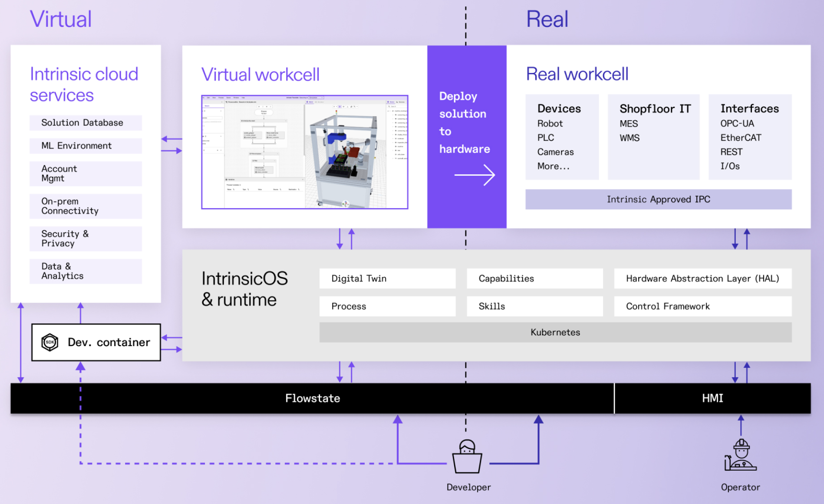Select the Skills box
Screen dimensions: 824x504
[x=534, y=306]
